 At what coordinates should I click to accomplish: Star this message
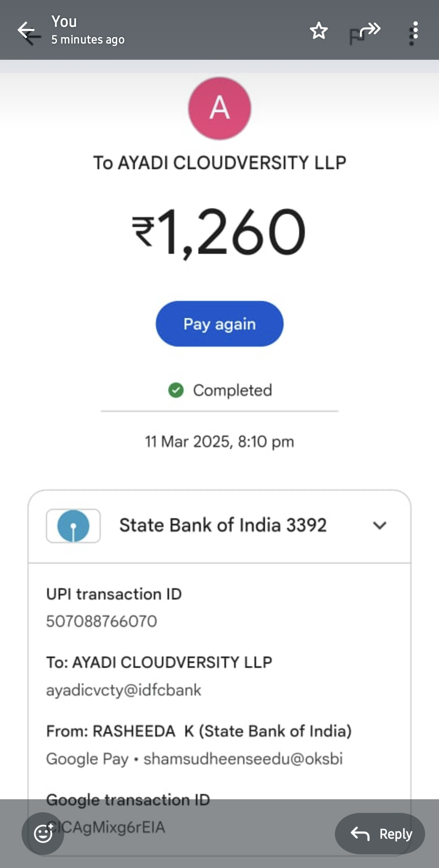click(x=319, y=31)
